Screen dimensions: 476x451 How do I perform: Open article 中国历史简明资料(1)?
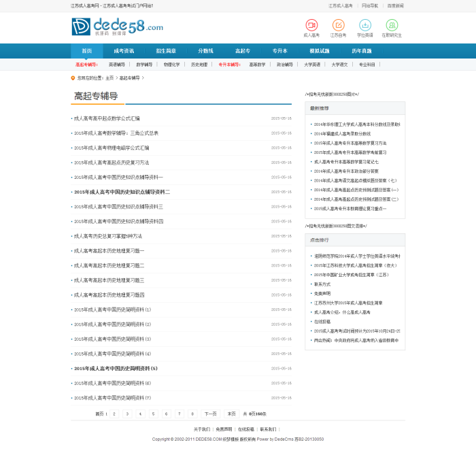click(113, 310)
